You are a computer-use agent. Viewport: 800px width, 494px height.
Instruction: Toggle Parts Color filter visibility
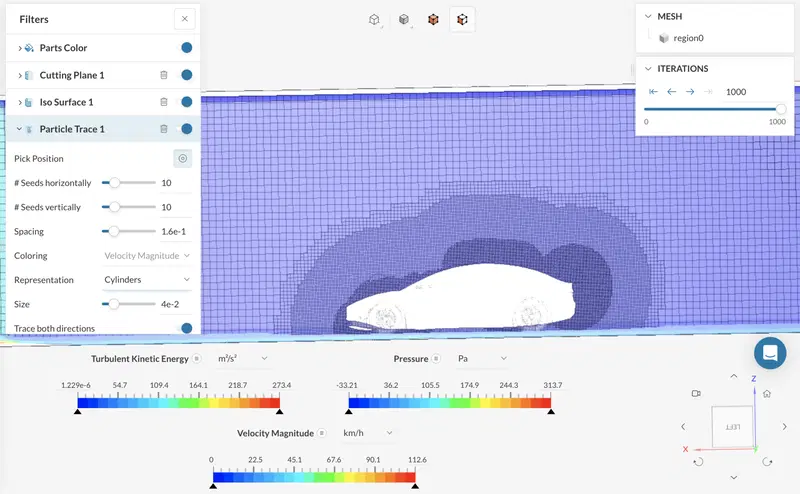coord(187,47)
